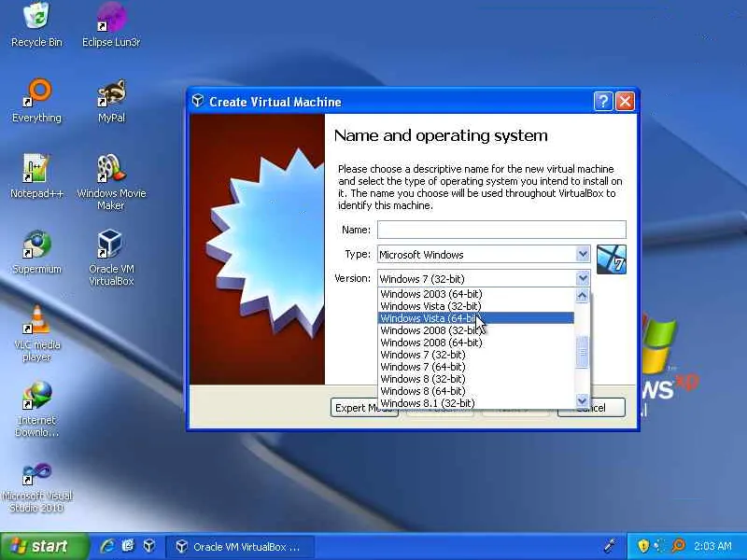Image resolution: width=747 pixels, height=560 pixels.
Task: Open the Oracle VM VirtualBox desktop shortcut
Action: click(x=111, y=258)
